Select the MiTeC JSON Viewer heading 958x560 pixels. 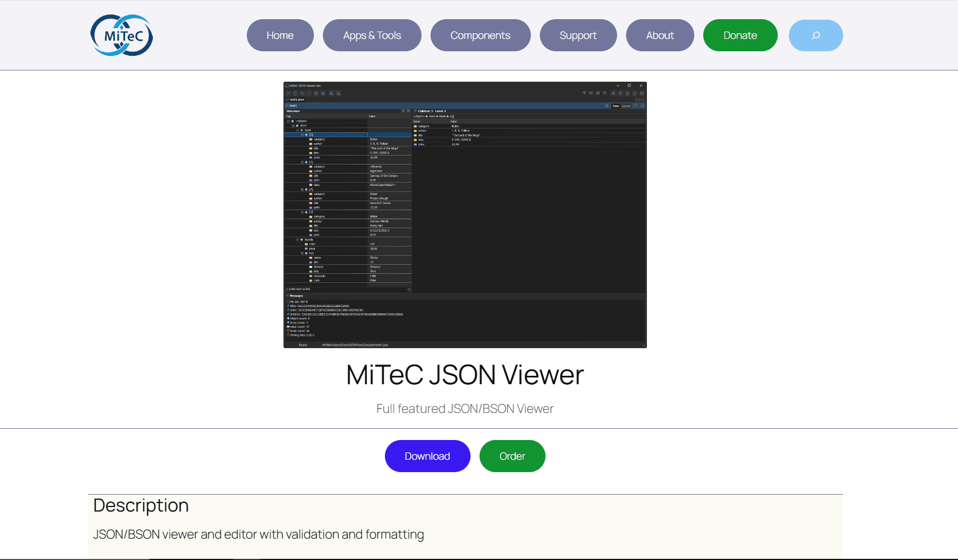click(465, 375)
